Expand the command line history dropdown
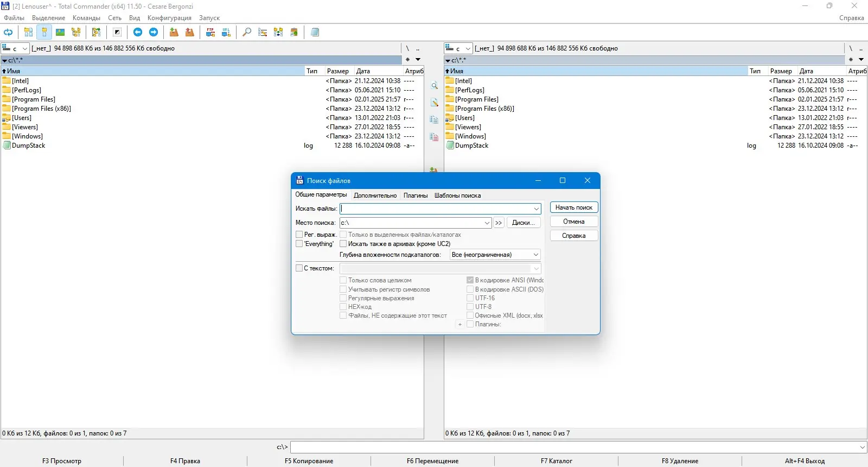 coord(863,447)
